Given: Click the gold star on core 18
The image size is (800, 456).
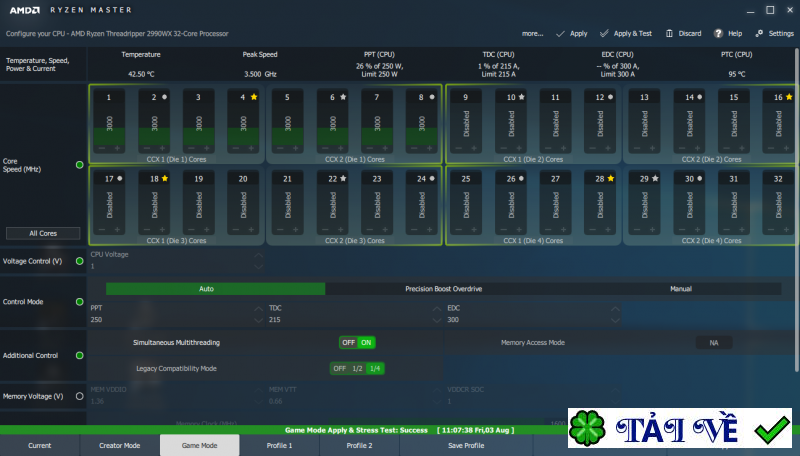Looking at the screenshot, I should click(x=165, y=179).
